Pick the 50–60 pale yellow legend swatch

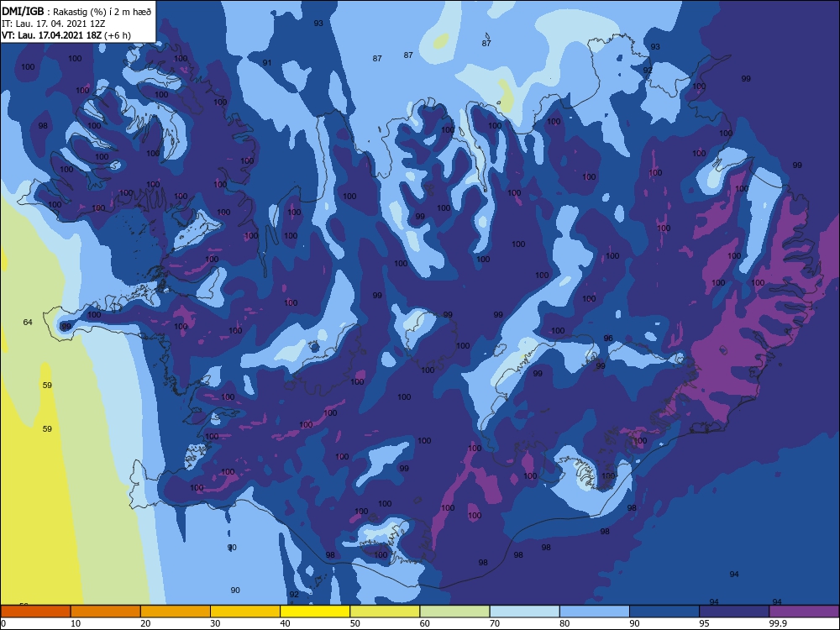(386, 612)
